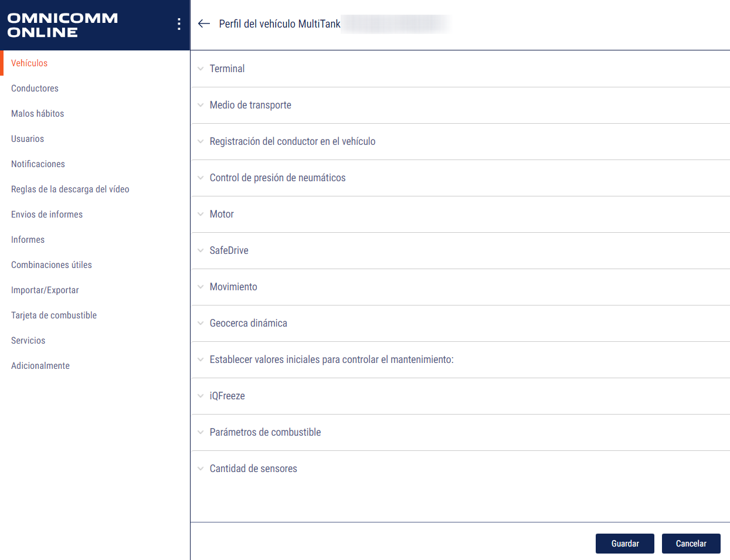Open Tarjeta de combustible in sidebar
Image resolution: width=730 pixels, height=560 pixels.
(x=53, y=315)
